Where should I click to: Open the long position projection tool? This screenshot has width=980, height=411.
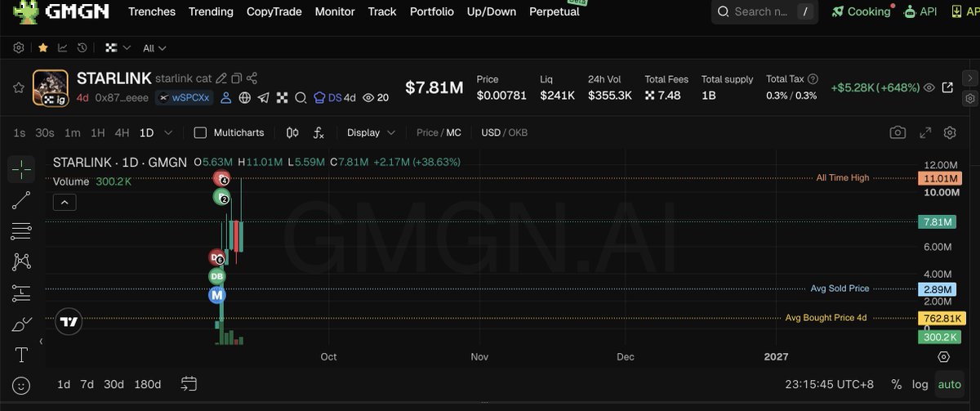click(22, 293)
